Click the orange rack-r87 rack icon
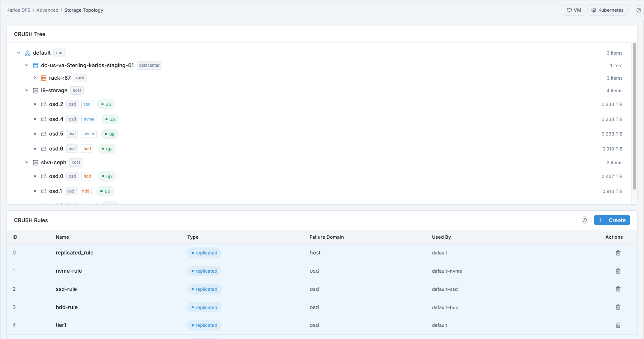Viewport: 644px width, 339px height. click(44, 78)
